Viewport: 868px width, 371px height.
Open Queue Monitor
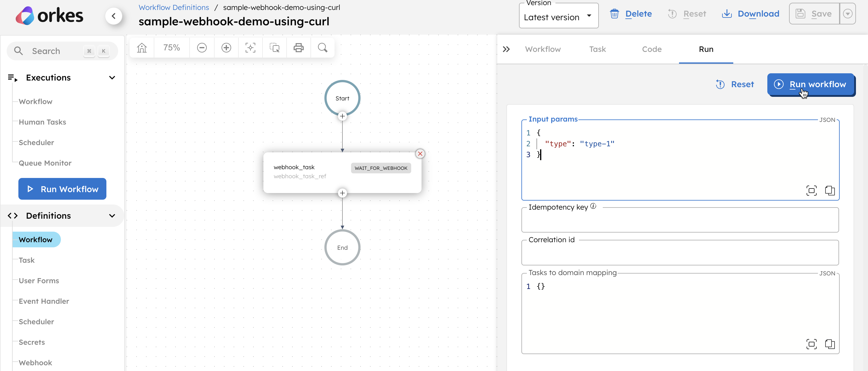pos(45,163)
